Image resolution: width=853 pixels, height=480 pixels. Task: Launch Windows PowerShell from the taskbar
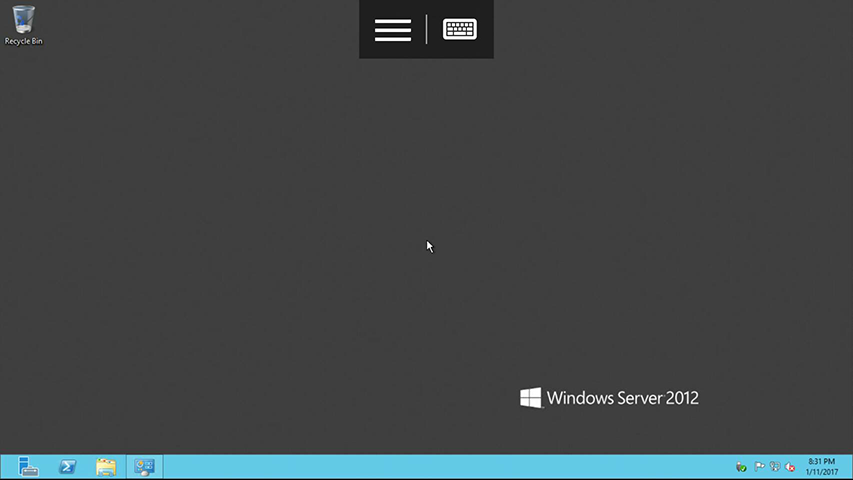click(x=67, y=467)
